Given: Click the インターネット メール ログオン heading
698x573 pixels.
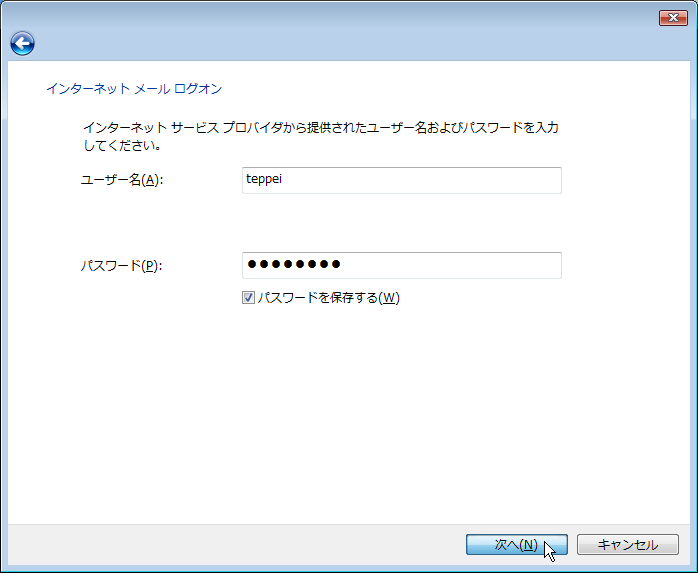Looking at the screenshot, I should pyautogui.click(x=134, y=89).
